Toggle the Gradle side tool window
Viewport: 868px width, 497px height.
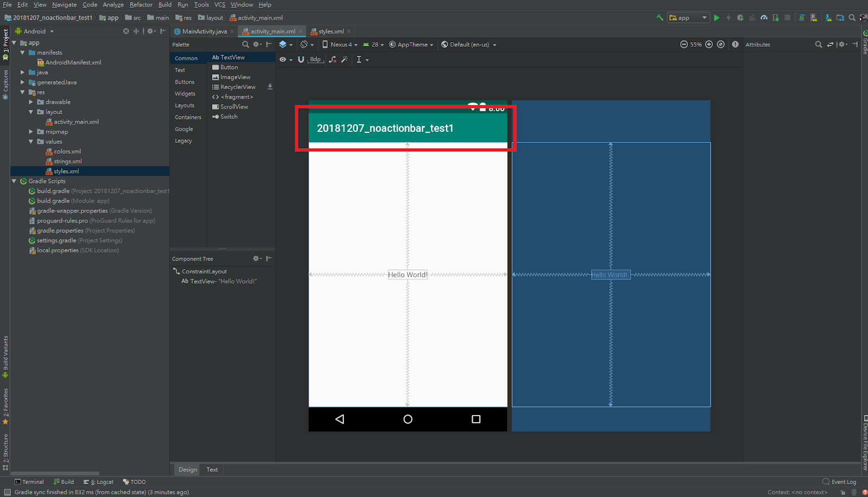click(x=865, y=43)
